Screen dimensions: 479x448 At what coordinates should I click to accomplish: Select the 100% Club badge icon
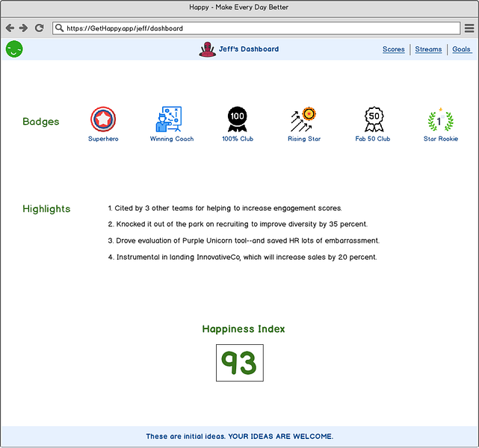(238, 119)
